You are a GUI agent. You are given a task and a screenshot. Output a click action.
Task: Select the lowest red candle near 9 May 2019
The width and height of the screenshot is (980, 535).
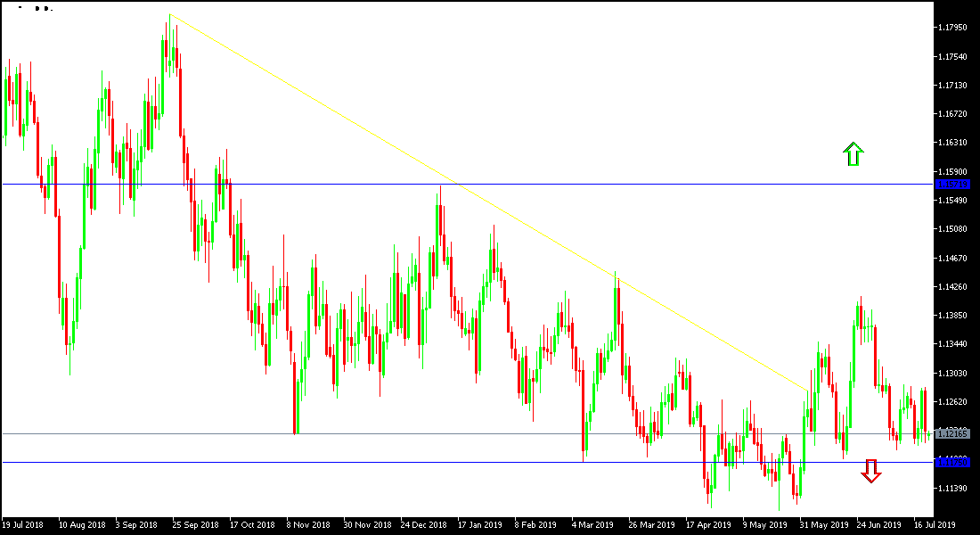pos(796,486)
